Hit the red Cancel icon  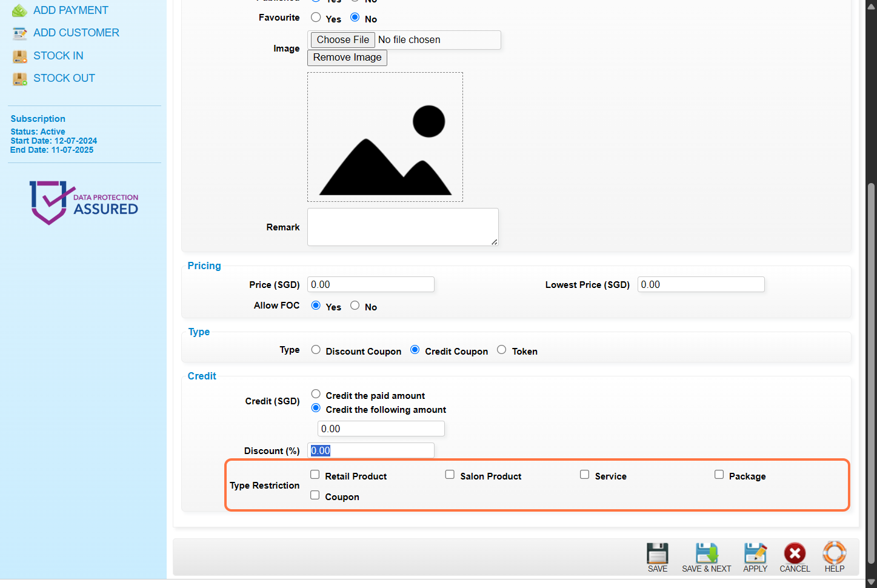pos(794,553)
